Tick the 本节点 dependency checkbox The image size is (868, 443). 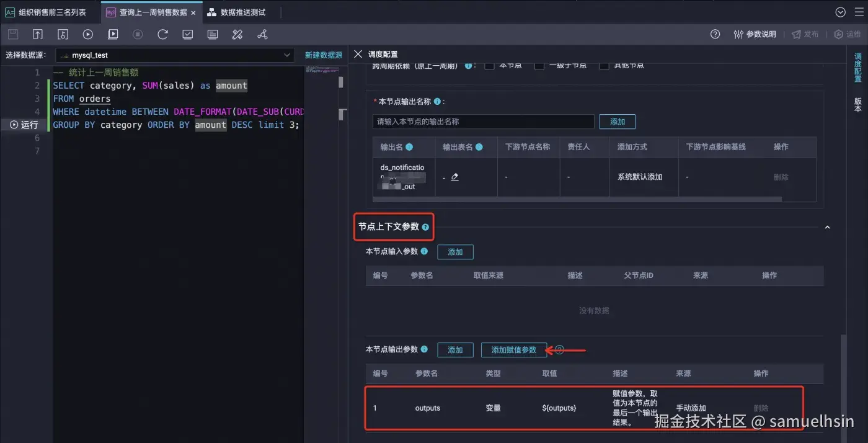(x=489, y=65)
